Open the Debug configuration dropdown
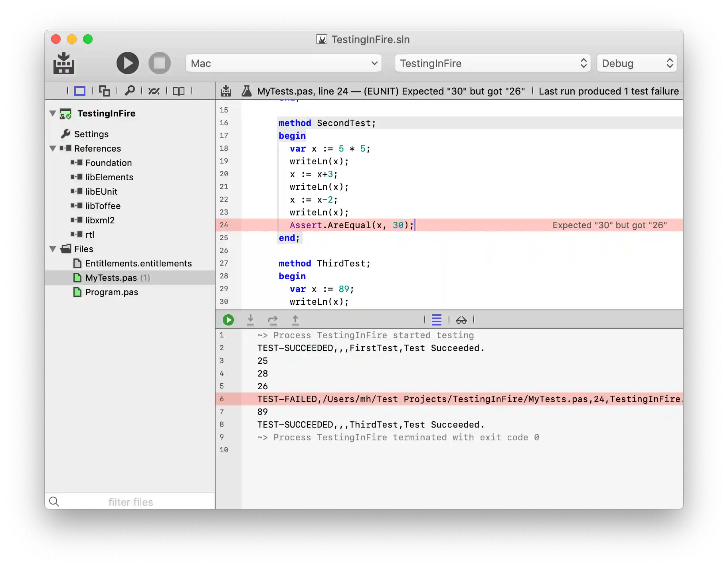 637,63
